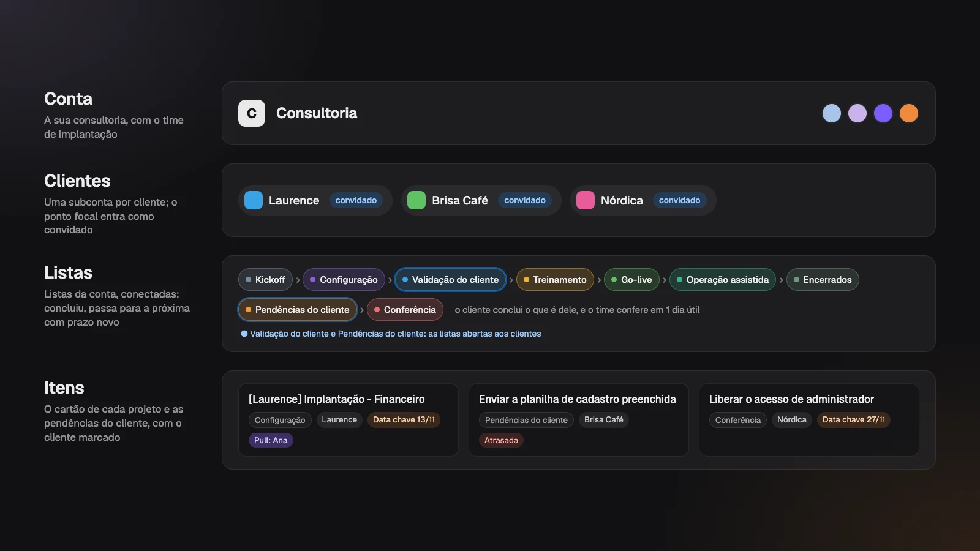980x551 pixels.
Task: Click the lavender team member avatar
Action: click(857, 113)
